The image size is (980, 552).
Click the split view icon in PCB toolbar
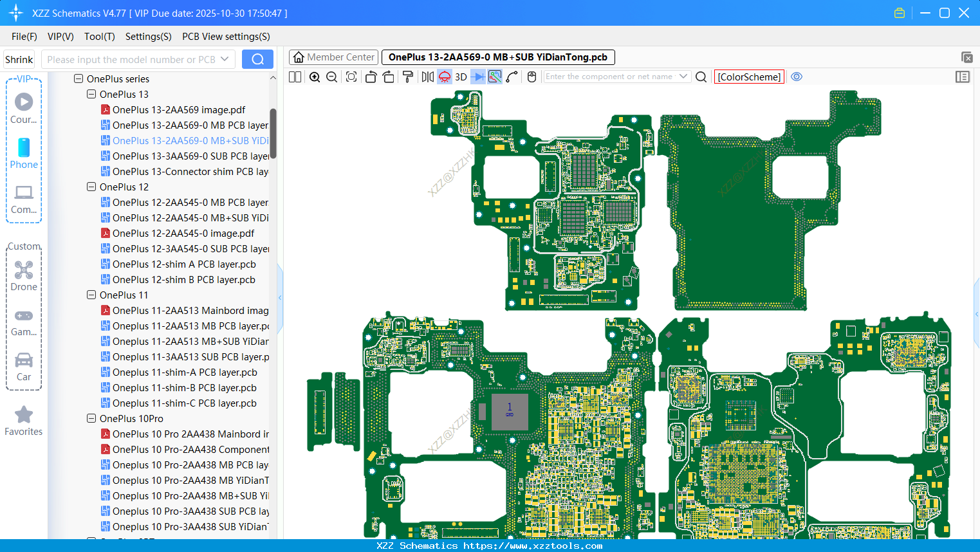pyautogui.click(x=295, y=77)
